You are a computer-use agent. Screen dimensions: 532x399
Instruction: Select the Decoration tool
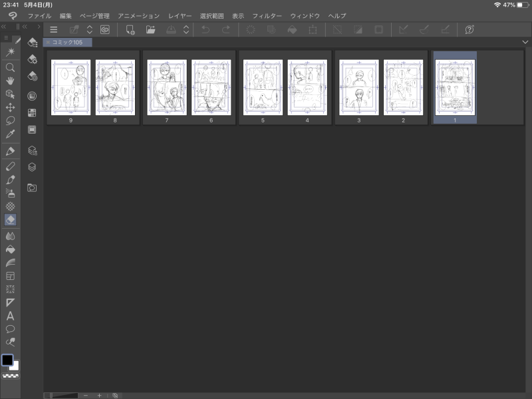coord(10,206)
